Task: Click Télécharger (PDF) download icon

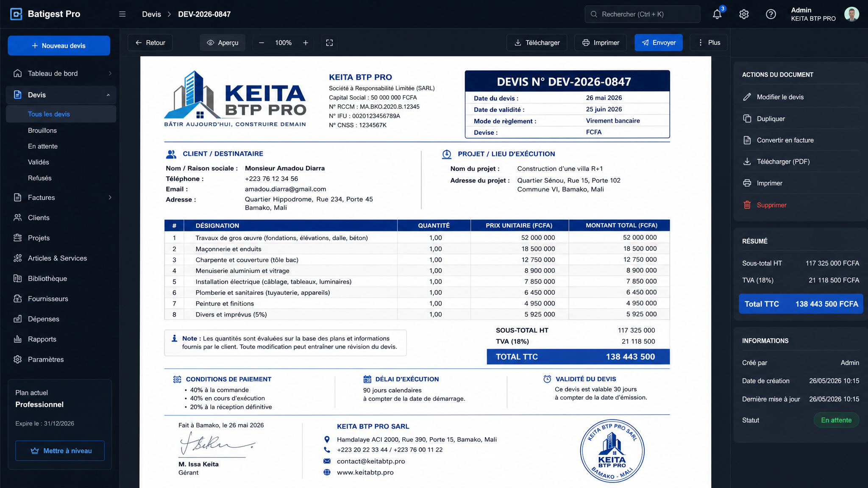Action: pos(747,161)
